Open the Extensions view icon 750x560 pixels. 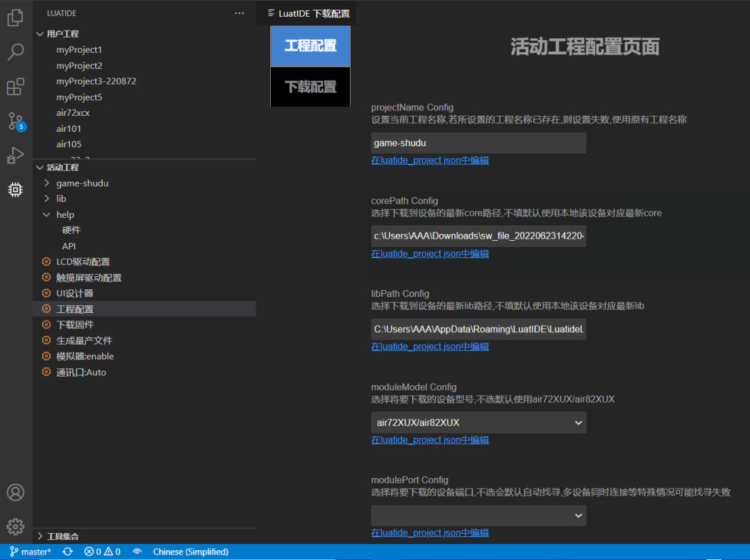(15, 86)
